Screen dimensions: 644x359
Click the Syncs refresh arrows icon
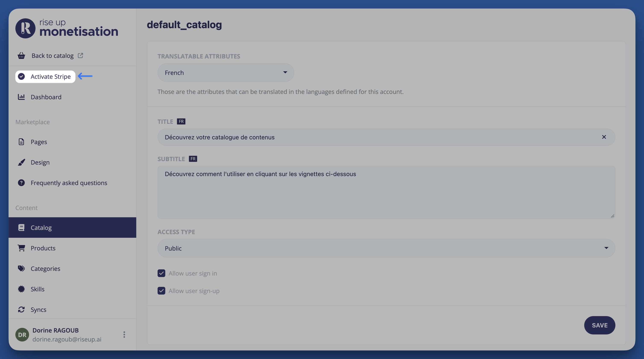point(21,309)
